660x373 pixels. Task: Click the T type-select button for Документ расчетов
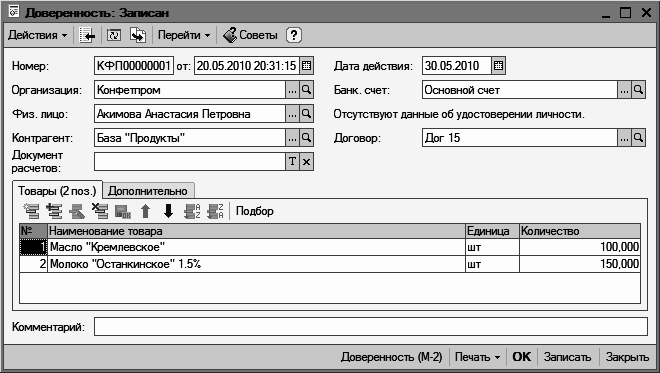tap(293, 162)
